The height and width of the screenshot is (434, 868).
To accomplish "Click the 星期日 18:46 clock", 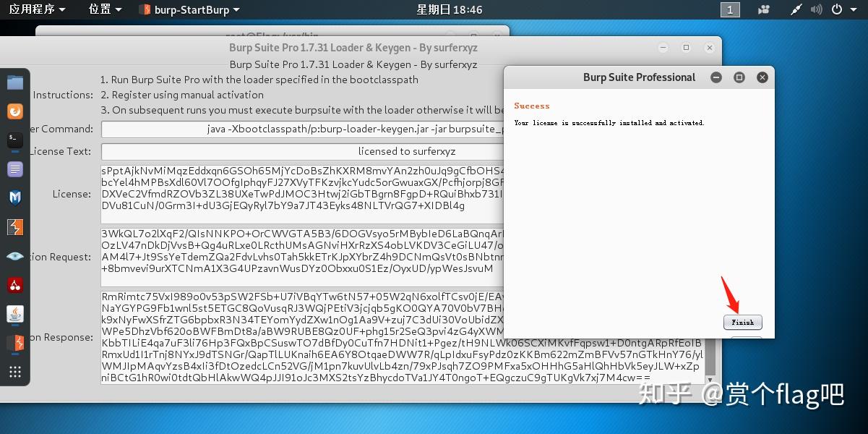I will point(449,9).
